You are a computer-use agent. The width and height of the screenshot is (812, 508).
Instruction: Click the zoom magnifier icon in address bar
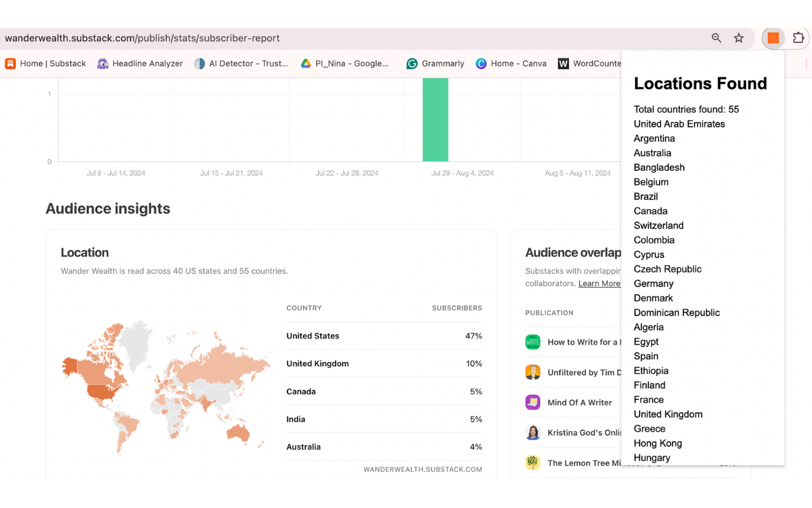[x=716, y=38]
